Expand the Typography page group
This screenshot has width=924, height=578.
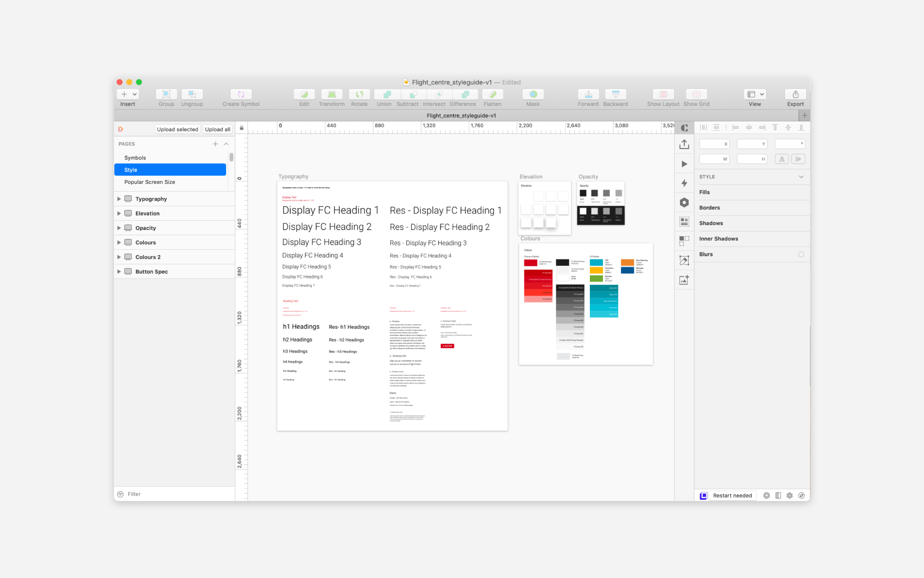coord(119,199)
